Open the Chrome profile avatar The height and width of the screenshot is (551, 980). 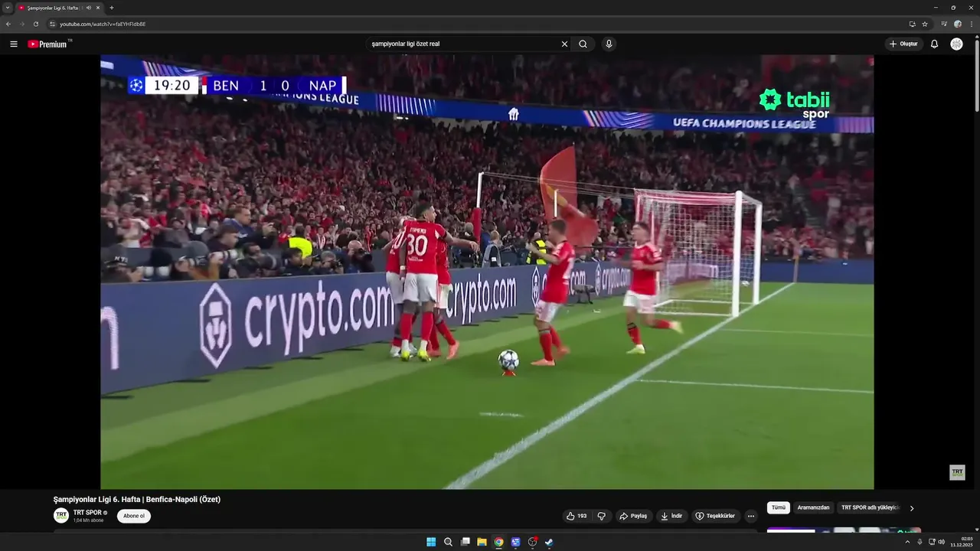coord(958,24)
